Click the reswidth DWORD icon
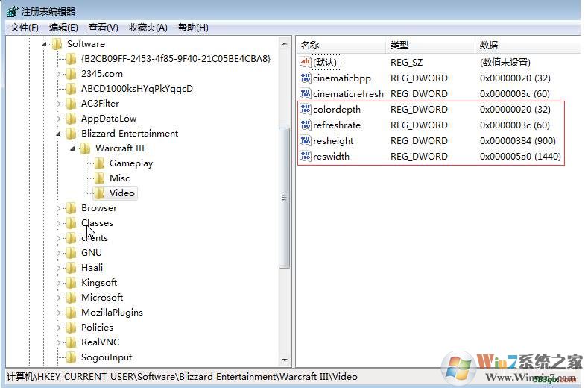Image resolution: width=588 pixels, height=388 pixels. tap(306, 156)
